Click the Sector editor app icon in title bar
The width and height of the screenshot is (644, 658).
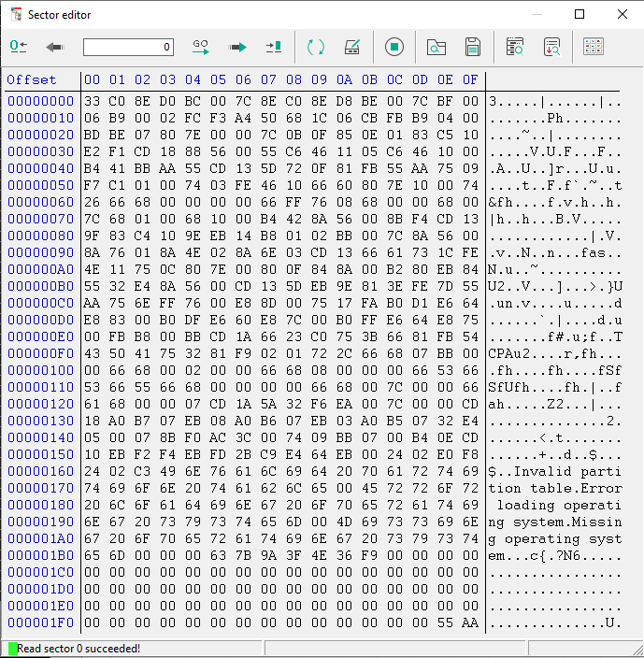point(17,15)
